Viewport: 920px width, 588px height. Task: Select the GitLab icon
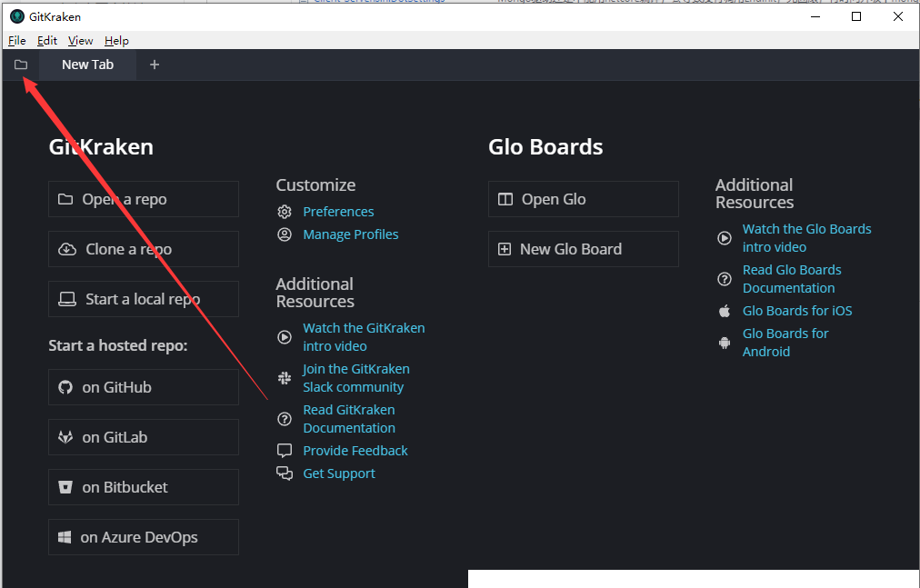click(65, 437)
